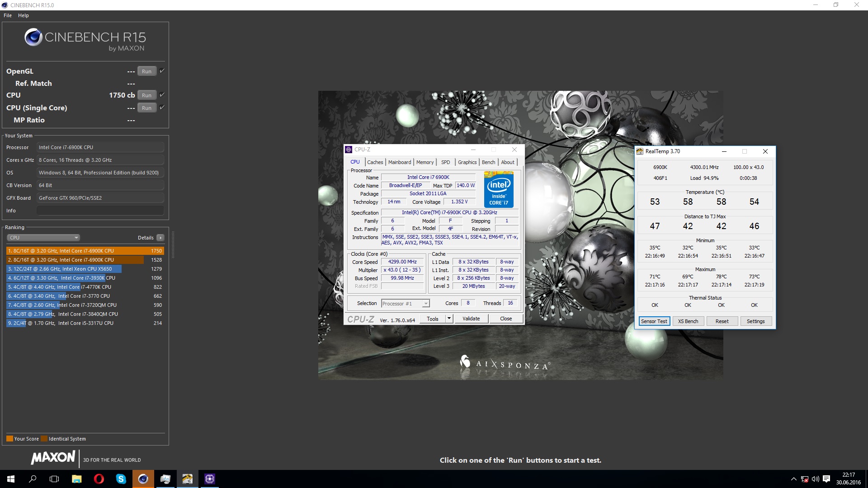Open the Action Center notifications icon

[x=826, y=479]
